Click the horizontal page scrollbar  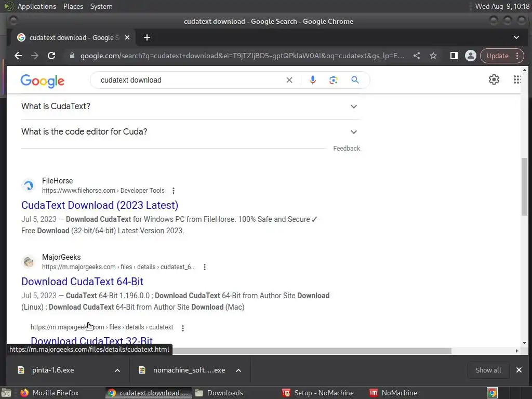[x=312, y=351]
